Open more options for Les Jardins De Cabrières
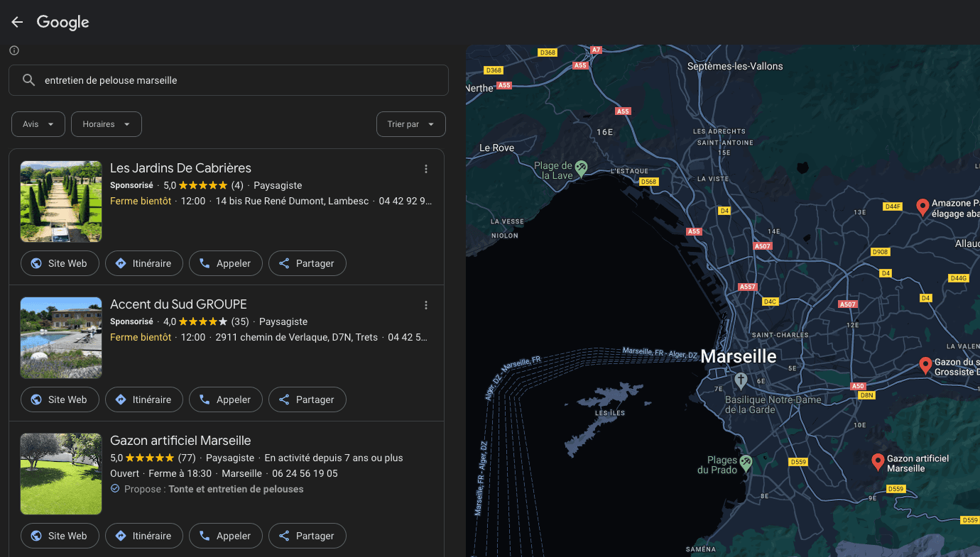This screenshot has height=557, width=980. [x=426, y=169]
